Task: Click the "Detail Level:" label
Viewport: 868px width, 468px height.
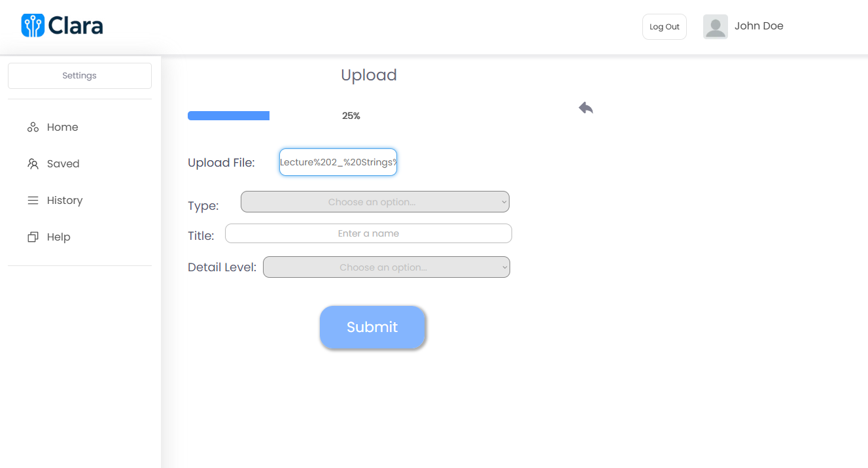Action: pos(222,267)
